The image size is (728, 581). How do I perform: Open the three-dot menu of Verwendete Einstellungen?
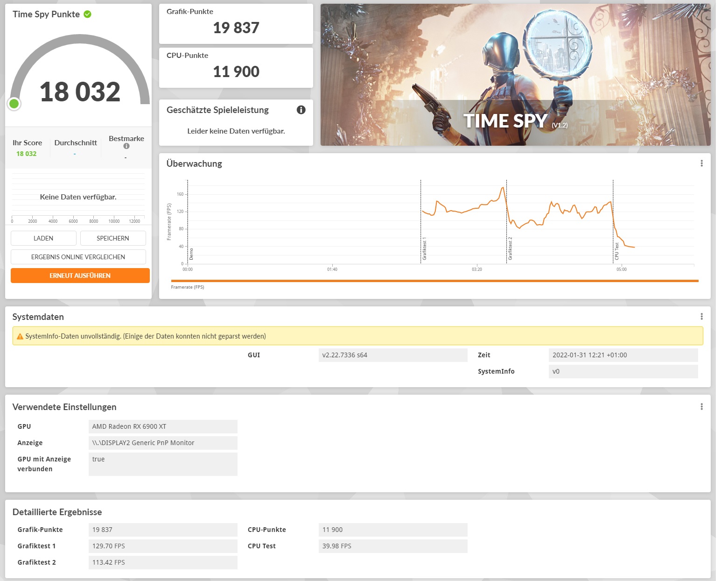click(701, 407)
